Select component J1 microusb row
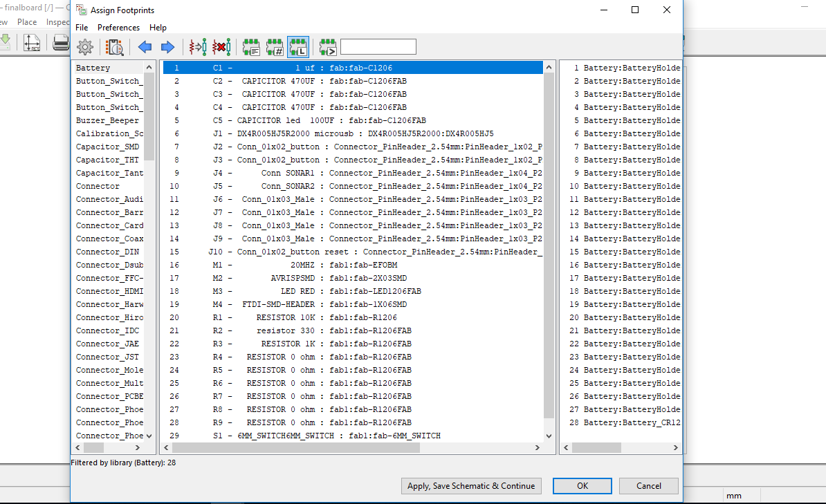 click(x=353, y=133)
